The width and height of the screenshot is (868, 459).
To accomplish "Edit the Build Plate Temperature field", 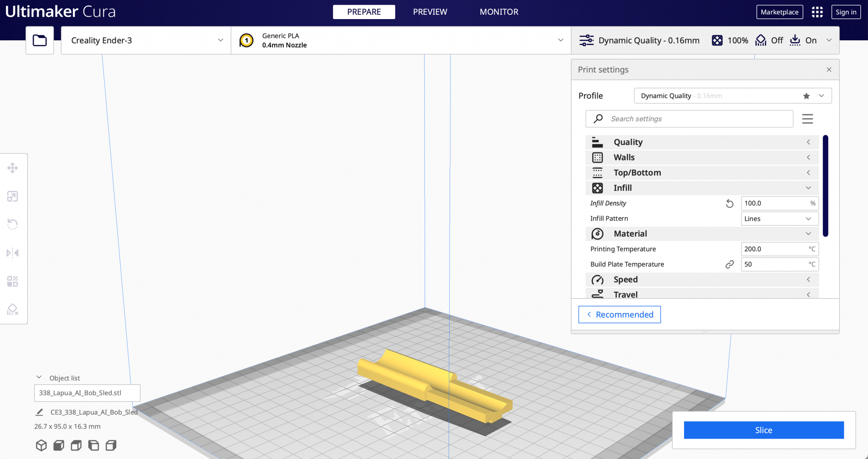I will pos(779,264).
